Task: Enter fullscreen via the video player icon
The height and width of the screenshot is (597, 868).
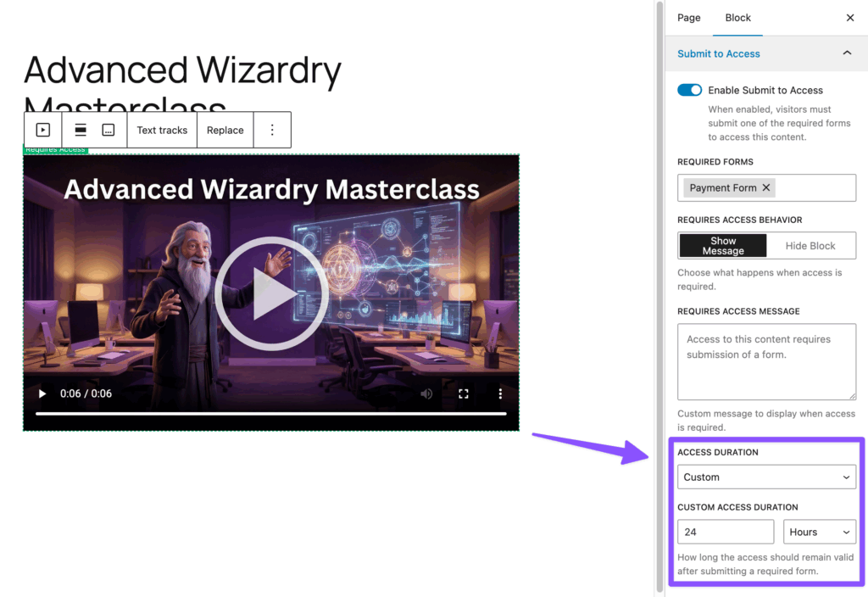Action: (463, 393)
